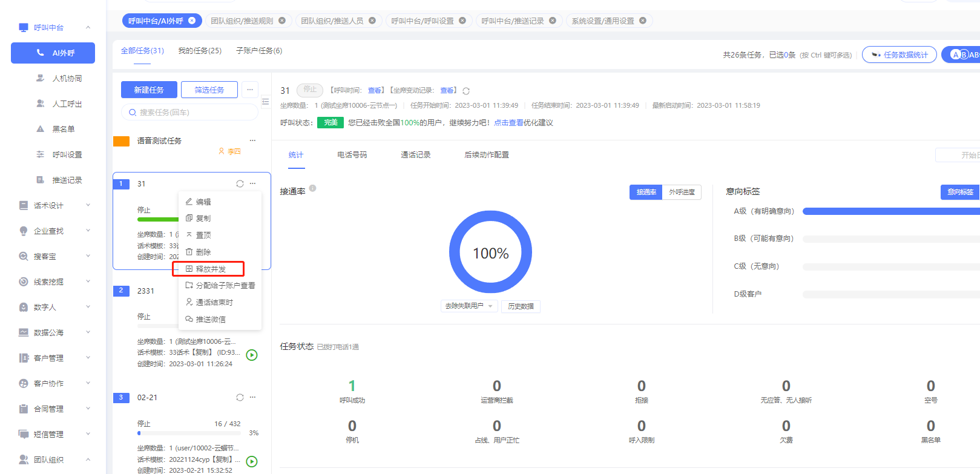Switch chart to 外呼进度 view

682,192
